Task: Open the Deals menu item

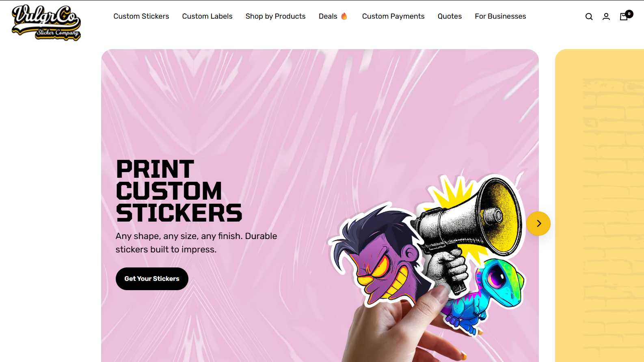Action: pyautogui.click(x=328, y=16)
